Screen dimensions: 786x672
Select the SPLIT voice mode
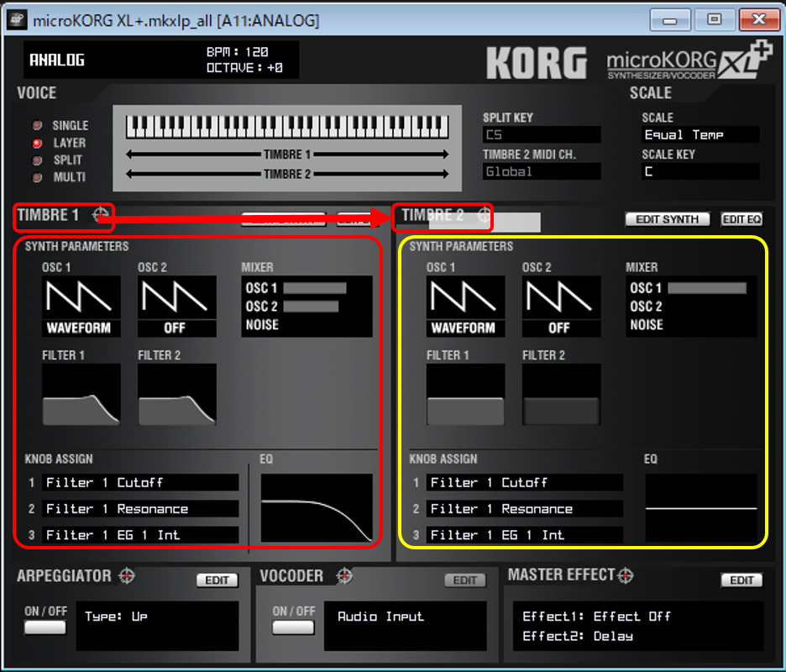(37, 160)
